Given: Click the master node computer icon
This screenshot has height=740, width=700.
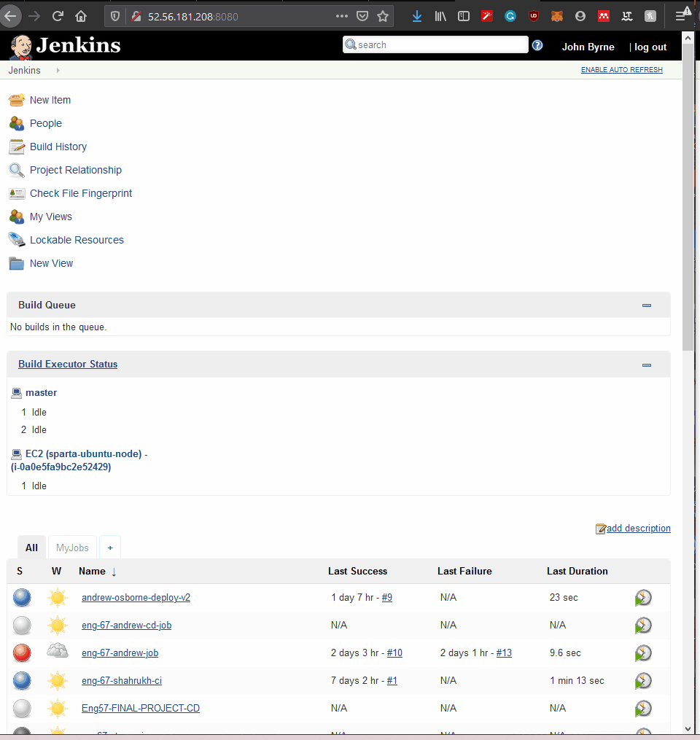Looking at the screenshot, I should pyautogui.click(x=17, y=393).
